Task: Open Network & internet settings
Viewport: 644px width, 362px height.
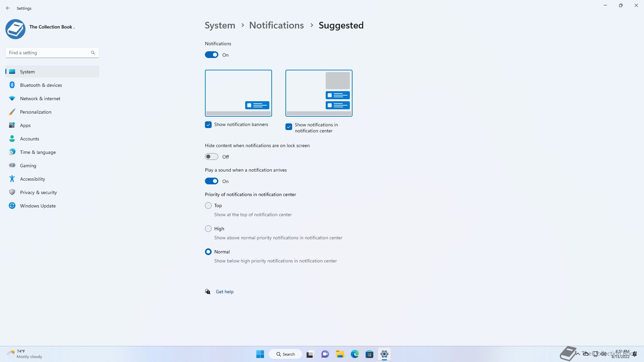Action: tap(40, 99)
